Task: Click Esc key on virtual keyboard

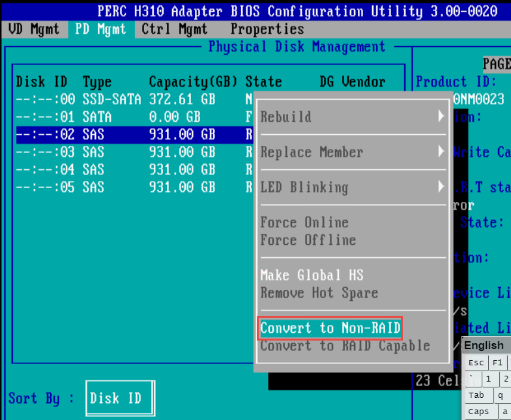Action: pos(476,363)
